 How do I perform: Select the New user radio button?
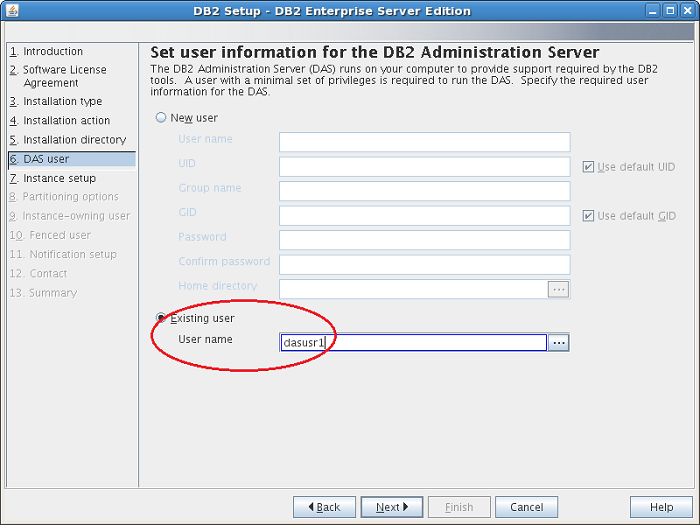coord(161,117)
